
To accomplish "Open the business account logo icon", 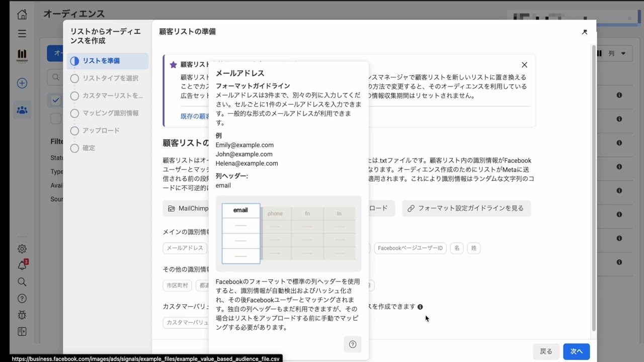I will tap(22, 55).
